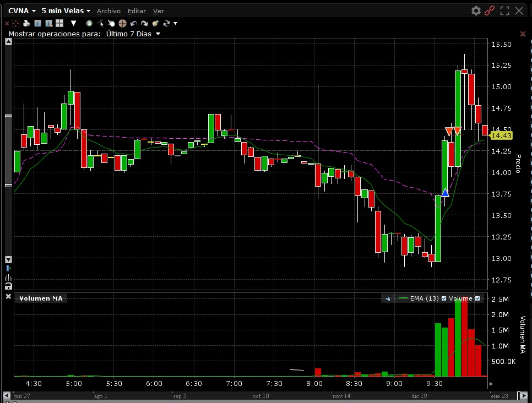This screenshot has height=403, width=532.
Task: Click the add text annotation T icon
Action: (37, 24)
